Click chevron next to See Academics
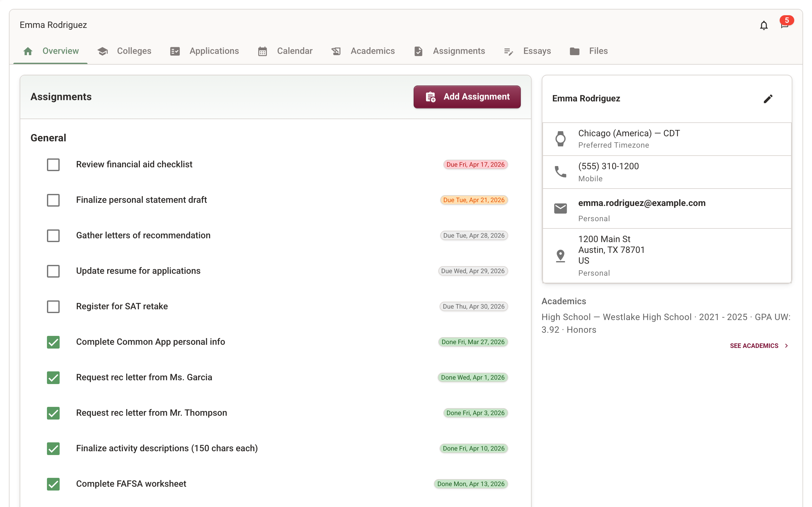The image size is (812, 507). [x=787, y=346]
